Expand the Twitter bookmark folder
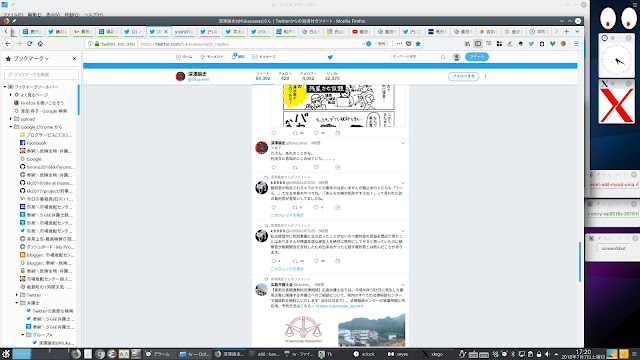Screen dimensions: 640x360 pyautogui.click(x=17, y=295)
